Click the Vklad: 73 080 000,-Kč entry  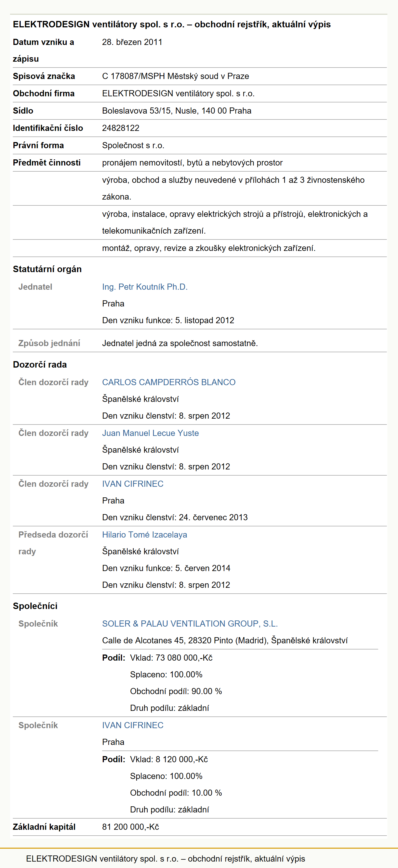click(x=171, y=658)
